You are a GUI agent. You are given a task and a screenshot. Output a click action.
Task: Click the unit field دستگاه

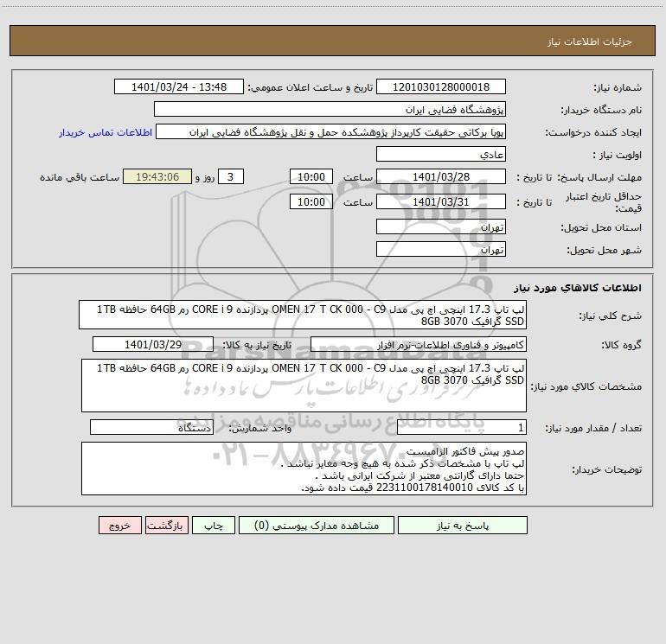coord(151,428)
